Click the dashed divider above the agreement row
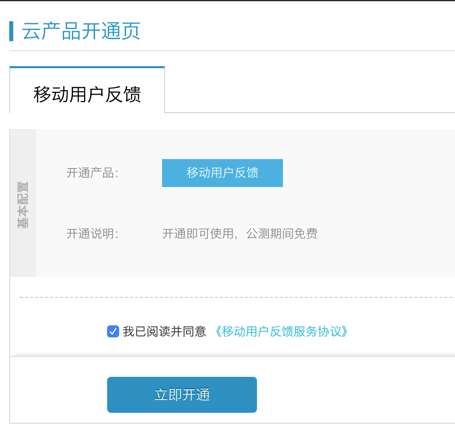The image size is (455, 448). (x=237, y=297)
